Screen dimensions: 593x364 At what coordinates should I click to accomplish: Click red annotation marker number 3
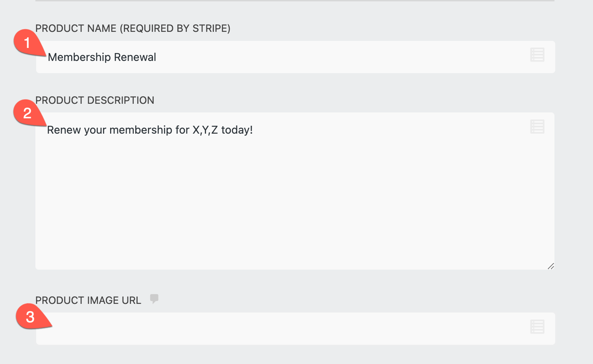coord(30,317)
